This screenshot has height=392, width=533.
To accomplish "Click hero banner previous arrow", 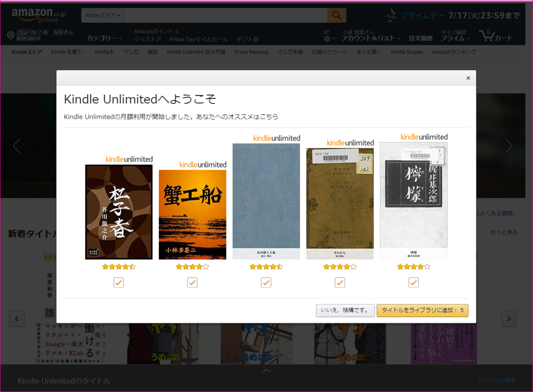I will click(x=16, y=146).
